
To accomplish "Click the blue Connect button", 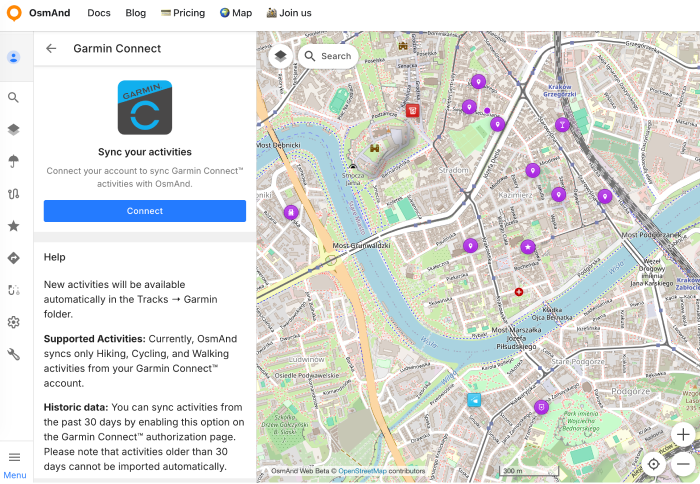I will pos(145,211).
